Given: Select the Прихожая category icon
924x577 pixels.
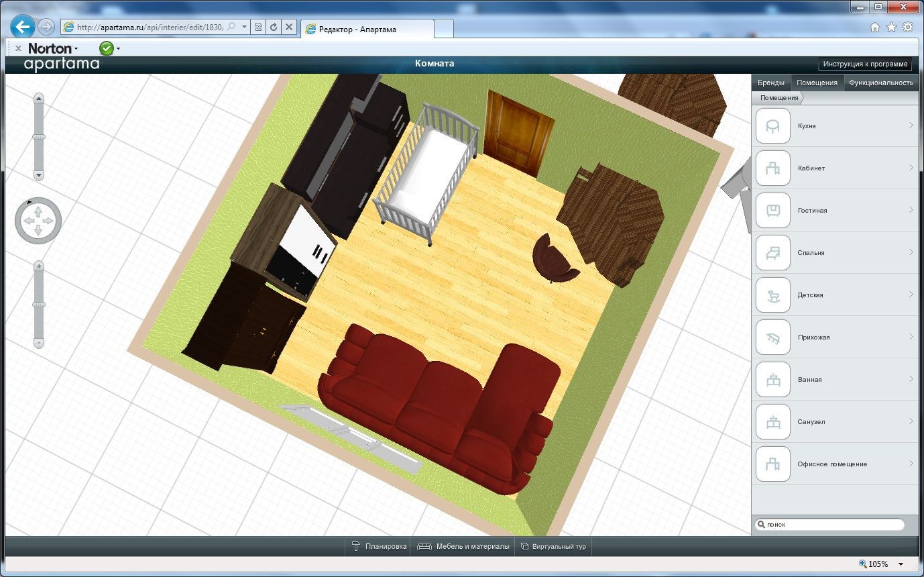Looking at the screenshot, I should [772, 337].
